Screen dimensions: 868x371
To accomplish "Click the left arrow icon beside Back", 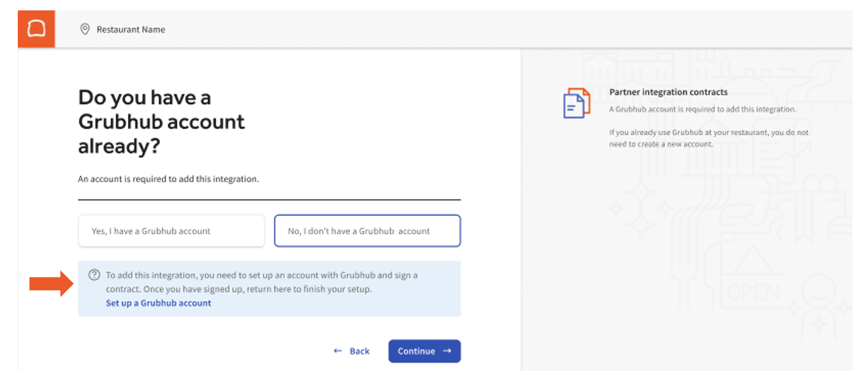I will [338, 351].
